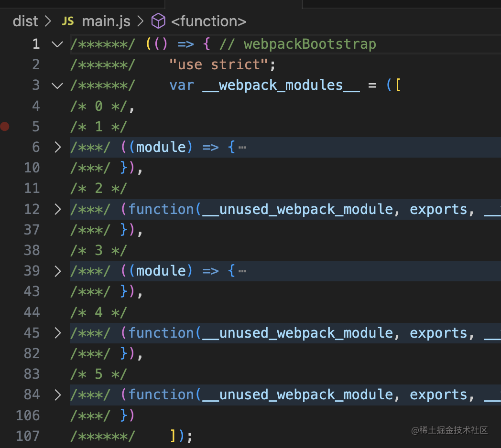Click the function keyword on line 45
501x448 pixels.
point(161,333)
